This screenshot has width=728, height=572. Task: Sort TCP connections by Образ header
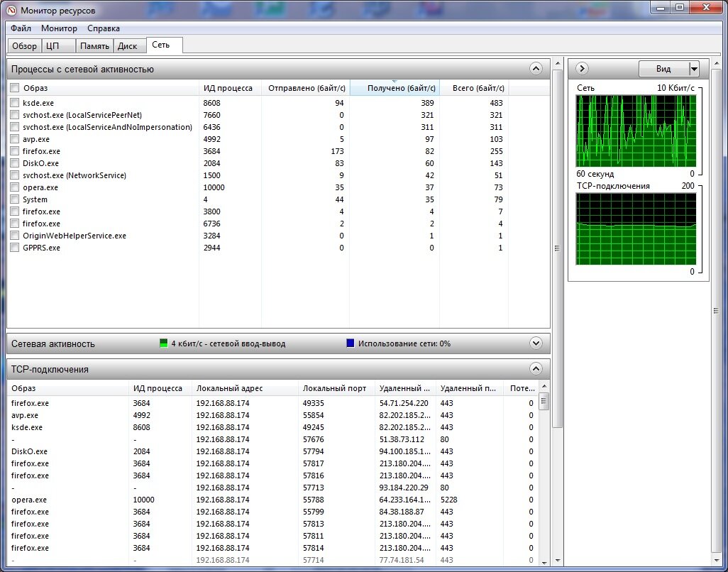pos(68,388)
